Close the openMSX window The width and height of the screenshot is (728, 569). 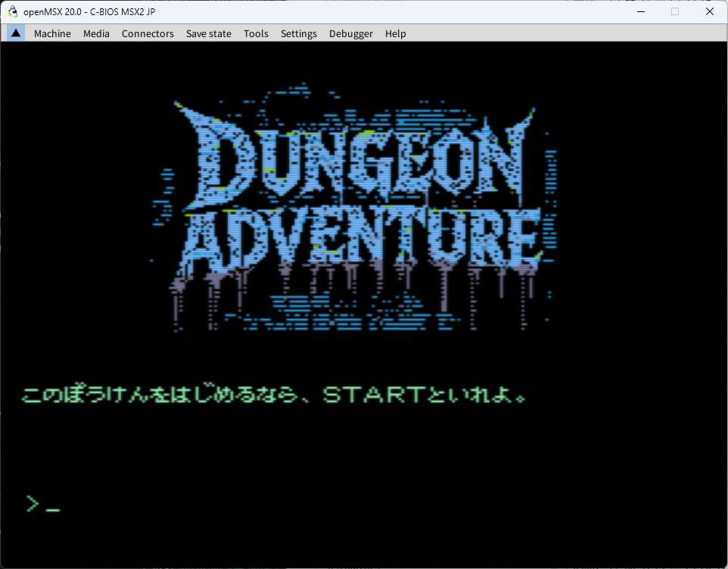(709, 11)
